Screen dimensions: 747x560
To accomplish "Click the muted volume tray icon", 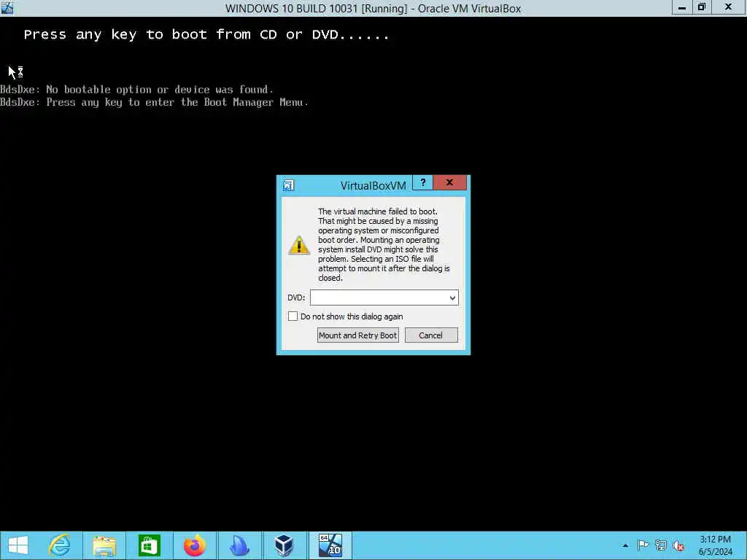I will [678, 545].
